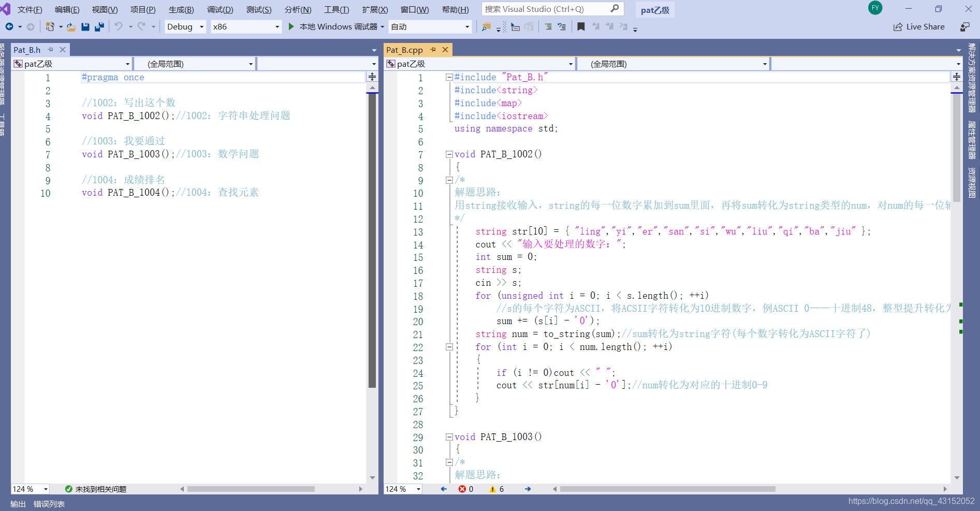Toggle a bookmark with the bookmark icon
The width and height of the screenshot is (980, 511).
click(581, 27)
